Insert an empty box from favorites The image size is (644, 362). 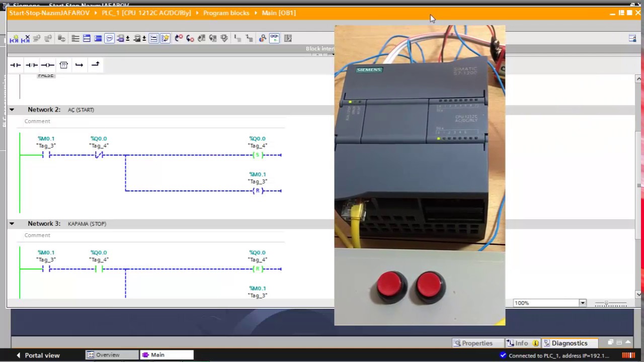(63, 65)
